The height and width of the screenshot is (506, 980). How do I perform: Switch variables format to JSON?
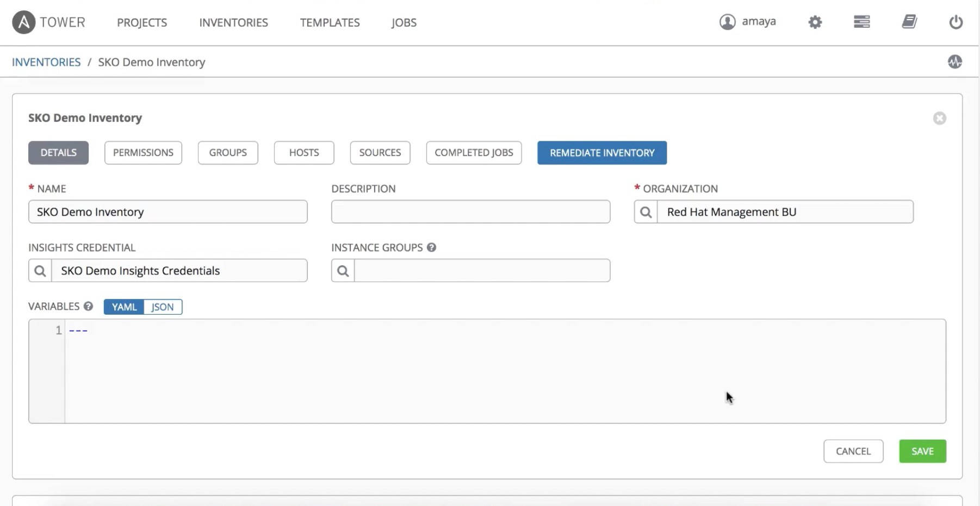click(x=163, y=307)
